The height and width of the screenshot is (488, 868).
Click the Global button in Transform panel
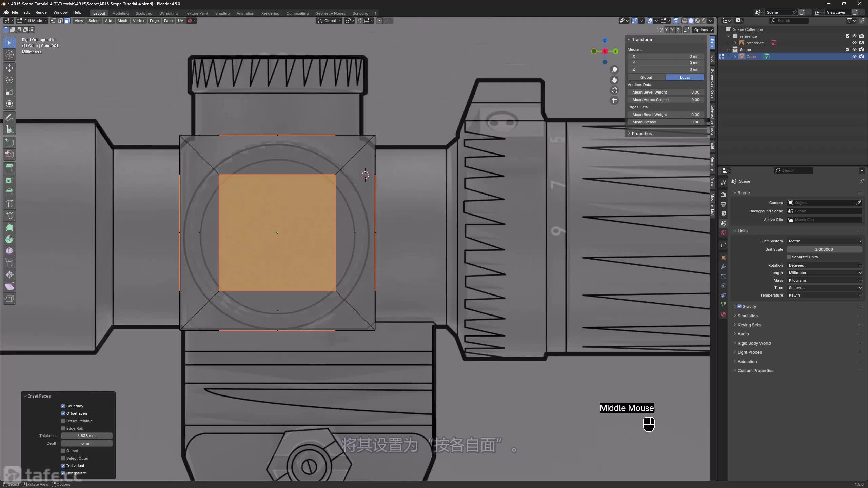coord(646,77)
